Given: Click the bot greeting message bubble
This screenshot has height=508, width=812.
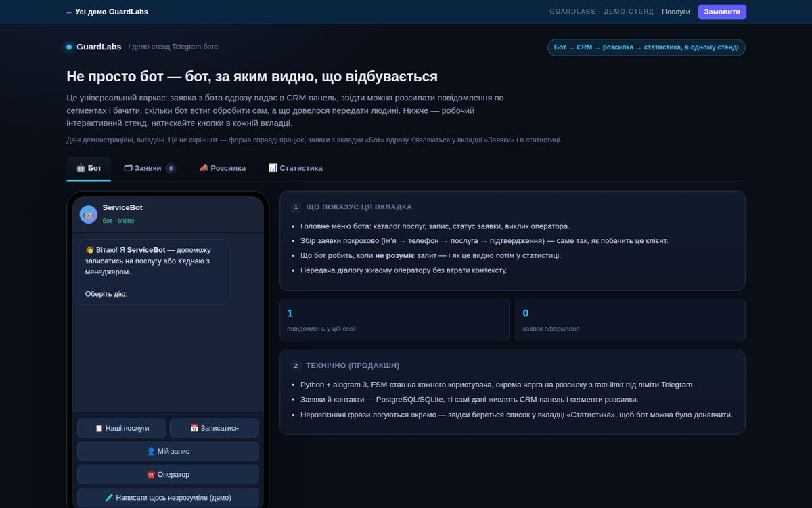Looking at the screenshot, I should (x=154, y=272).
